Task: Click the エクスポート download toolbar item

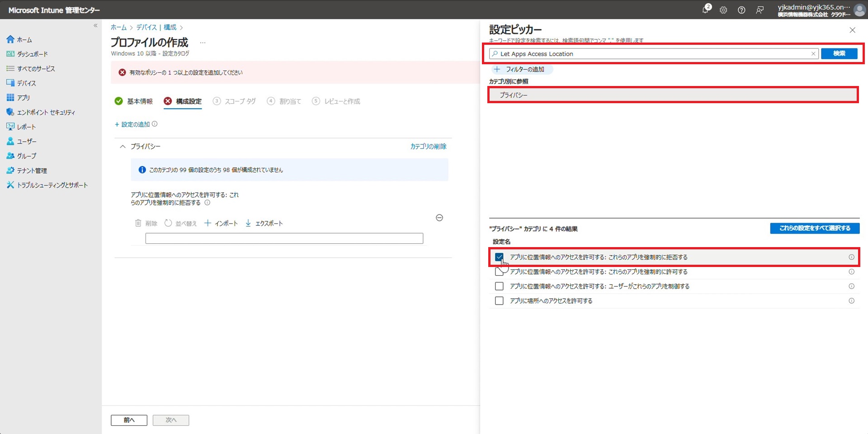Action: click(x=264, y=223)
